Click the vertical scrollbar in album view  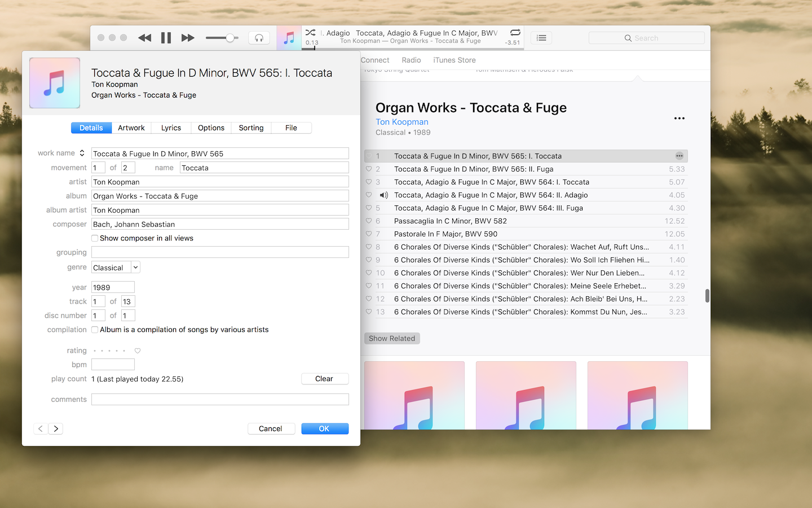pos(707,296)
